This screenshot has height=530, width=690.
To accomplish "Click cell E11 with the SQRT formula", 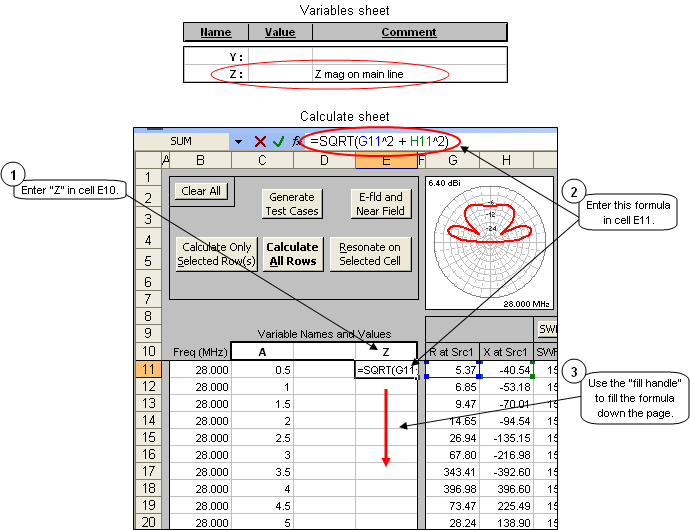I will [x=385, y=370].
